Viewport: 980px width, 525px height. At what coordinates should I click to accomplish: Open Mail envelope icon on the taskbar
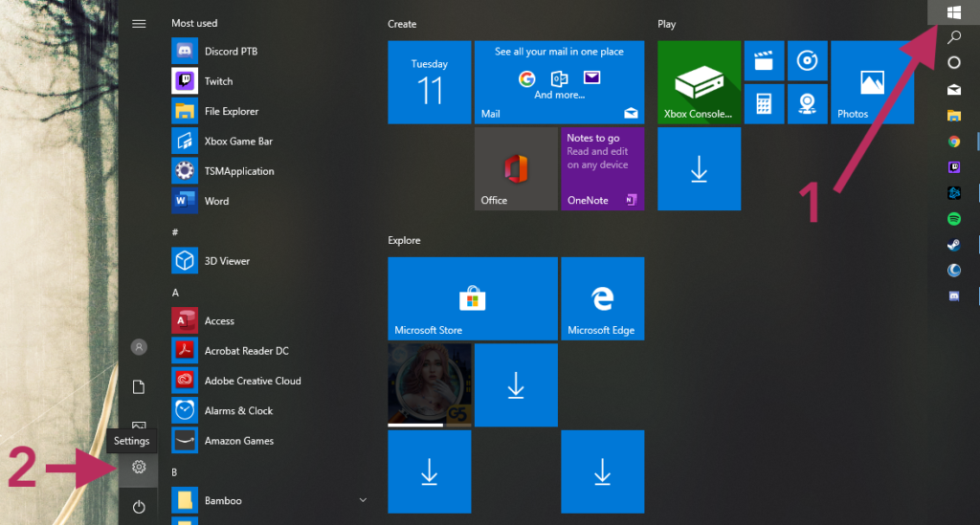coord(954,90)
